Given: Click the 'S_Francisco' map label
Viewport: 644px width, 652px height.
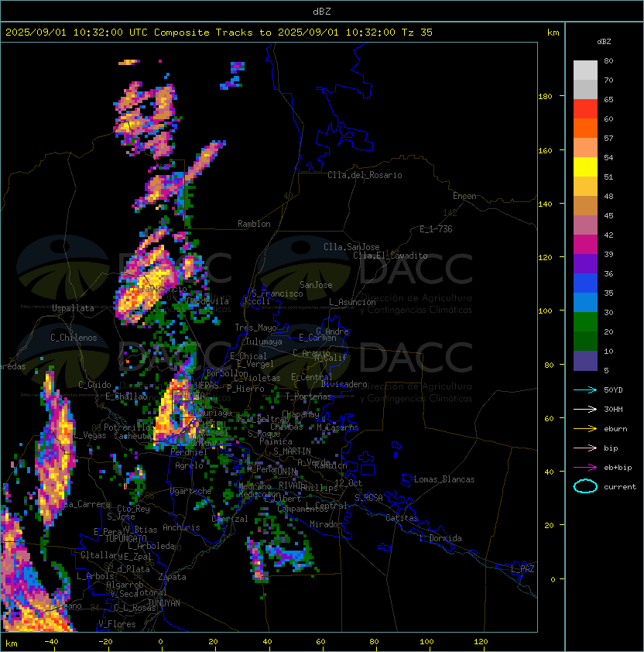Looking at the screenshot, I should (x=277, y=293).
